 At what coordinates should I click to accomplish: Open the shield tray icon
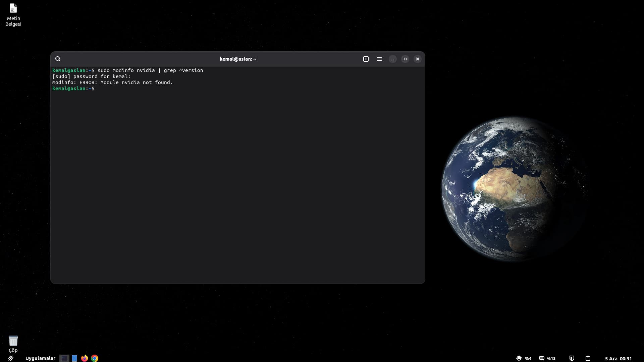pos(572,358)
